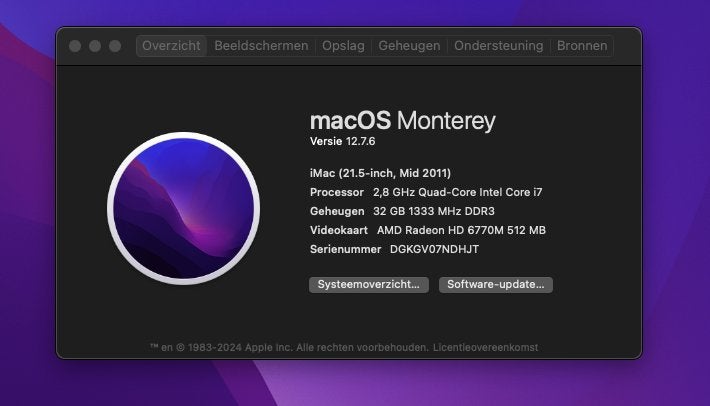Click the Systeemoverzicht... button

click(369, 285)
